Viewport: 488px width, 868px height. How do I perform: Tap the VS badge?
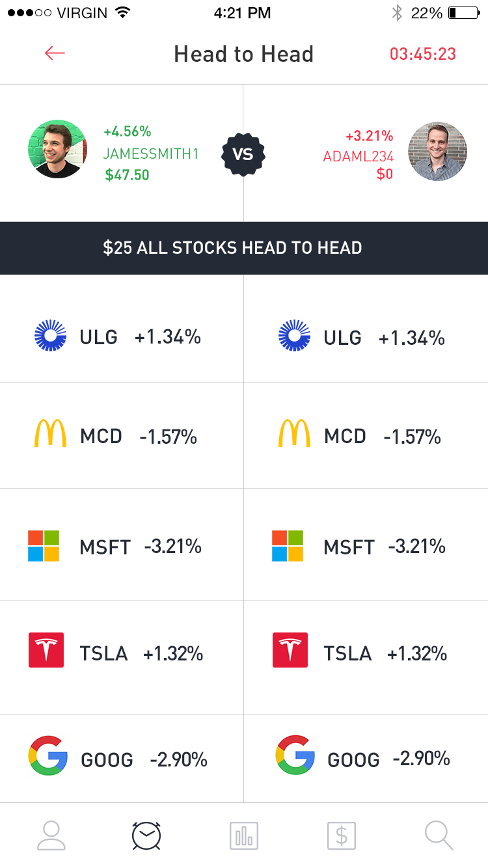click(243, 154)
